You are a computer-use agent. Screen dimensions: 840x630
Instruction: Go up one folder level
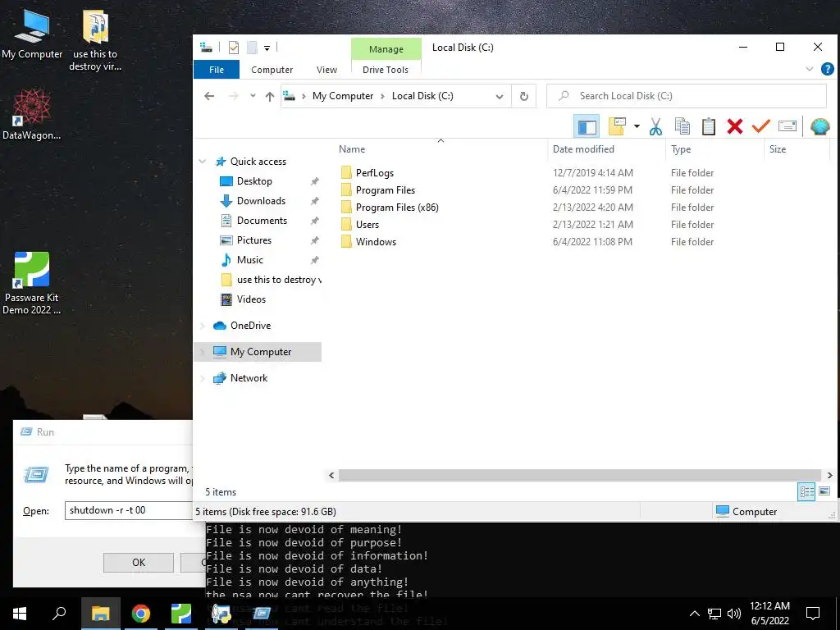tap(269, 97)
